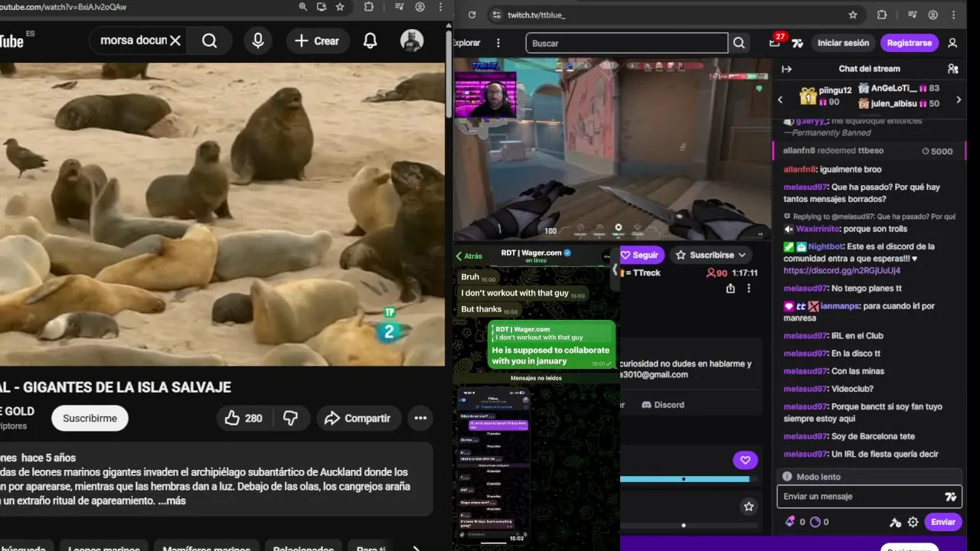Collapse the WhatsApp overlay side arrow
This screenshot has width=980, height=551.
point(614,269)
